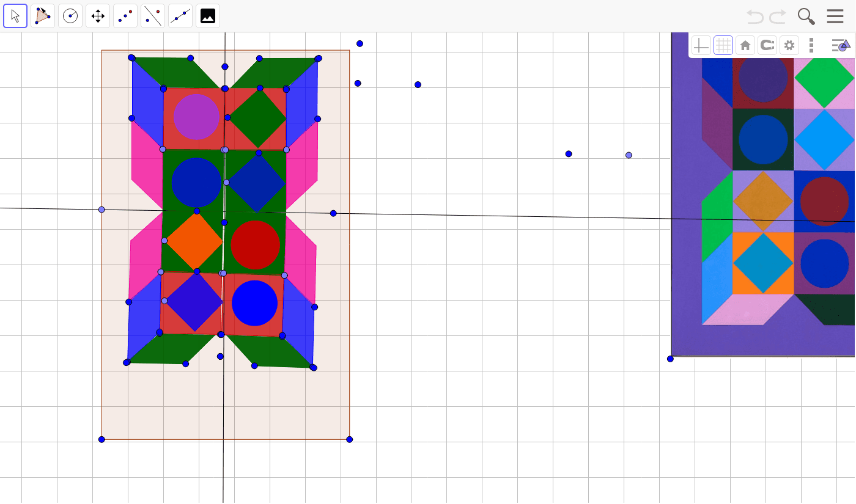Screen dimensions: 856x504
Task: Select Line through two points tool
Action: click(x=180, y=16)
